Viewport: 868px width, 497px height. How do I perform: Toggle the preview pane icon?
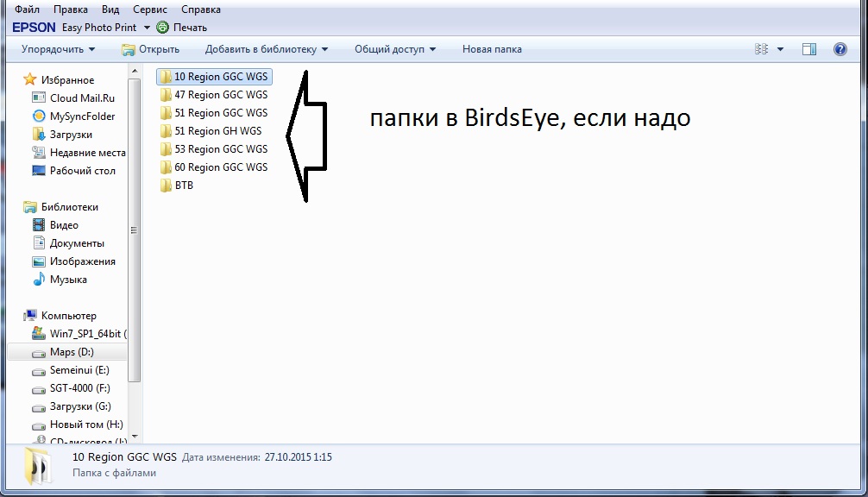(808, 49)
